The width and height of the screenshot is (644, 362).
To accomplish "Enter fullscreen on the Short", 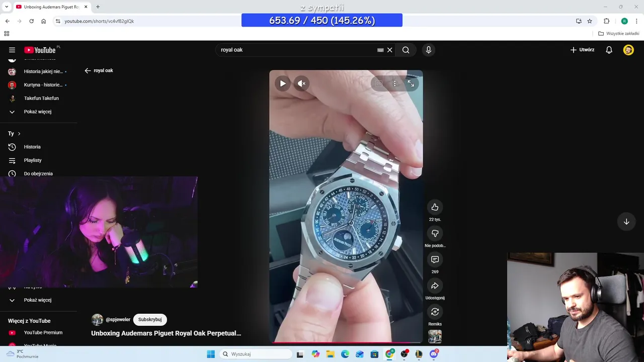I will click(x=411, y=83).
